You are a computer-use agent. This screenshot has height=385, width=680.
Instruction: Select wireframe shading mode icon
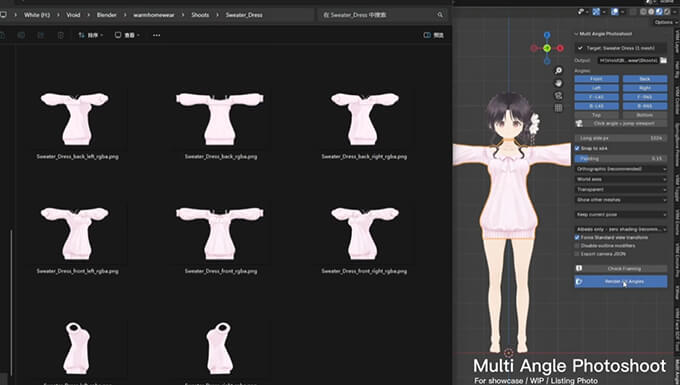click(644, 12)
